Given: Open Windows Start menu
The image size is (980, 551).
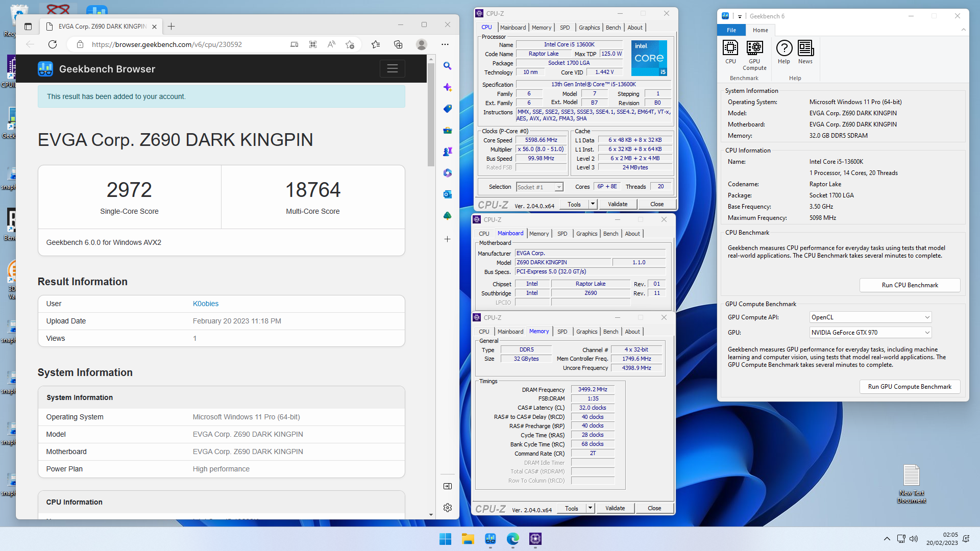Looking at the screenshot, I should click(445, 539).
